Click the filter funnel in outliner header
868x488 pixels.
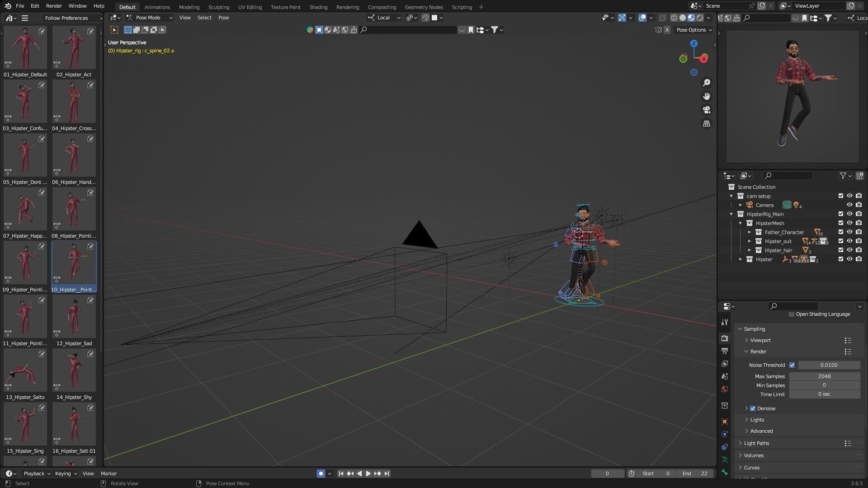[x=843, y=176]
